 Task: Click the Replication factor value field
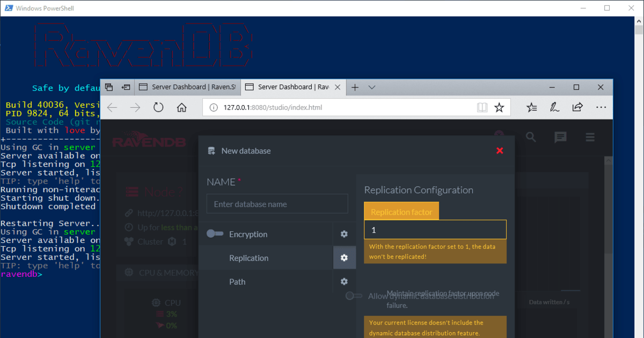coord(435,230)
